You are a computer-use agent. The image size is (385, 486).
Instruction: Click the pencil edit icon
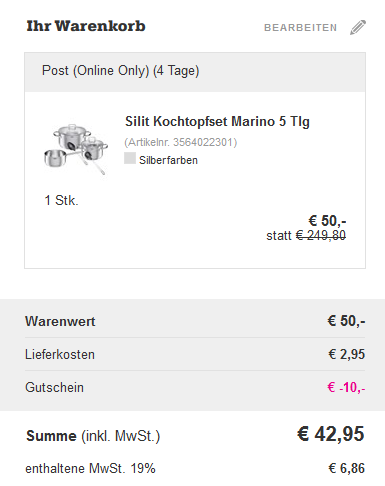click(358, 27)
